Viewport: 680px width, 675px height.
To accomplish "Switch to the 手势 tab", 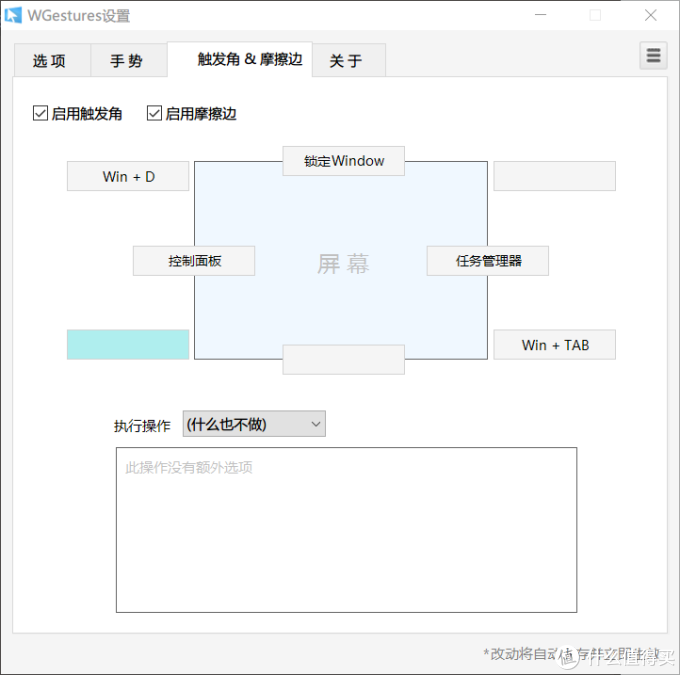I will pyautogui.click(x=129, y=60).
